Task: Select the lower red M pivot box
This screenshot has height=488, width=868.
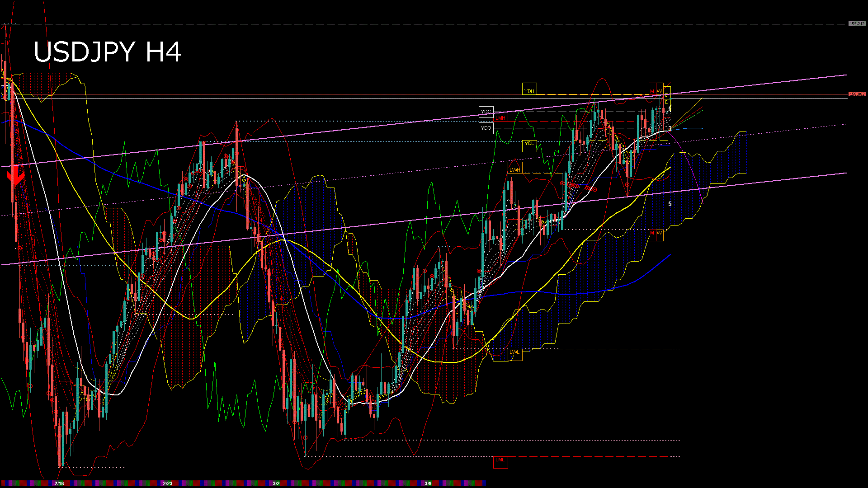Action: tap(652, 235)
